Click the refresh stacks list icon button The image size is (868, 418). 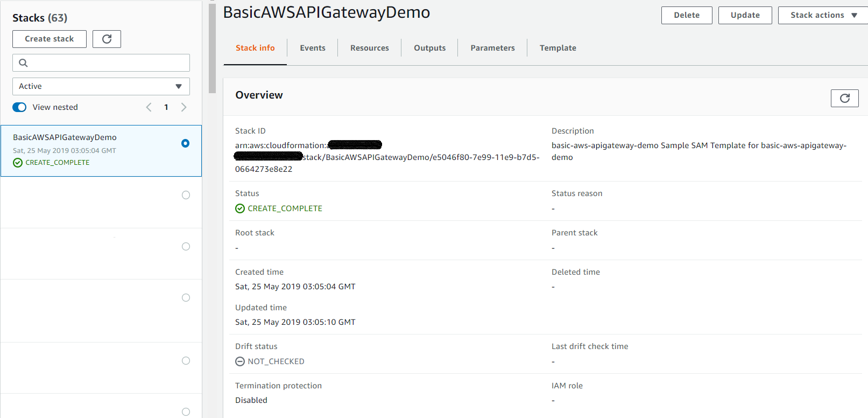[x=107, y=39]
